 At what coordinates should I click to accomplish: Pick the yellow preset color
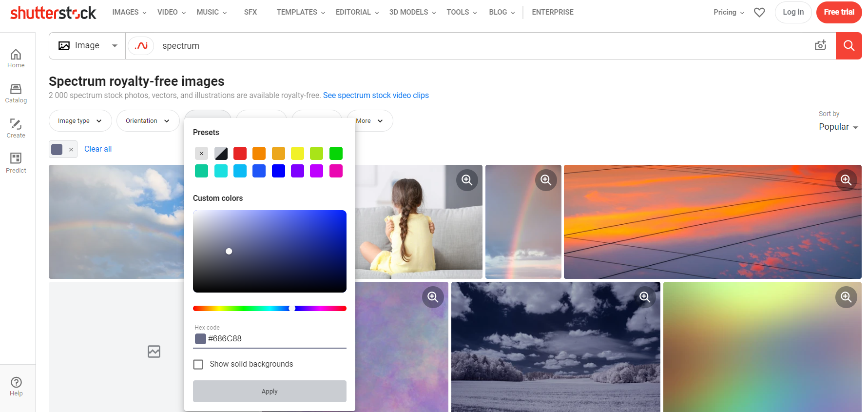click(298, 154)
